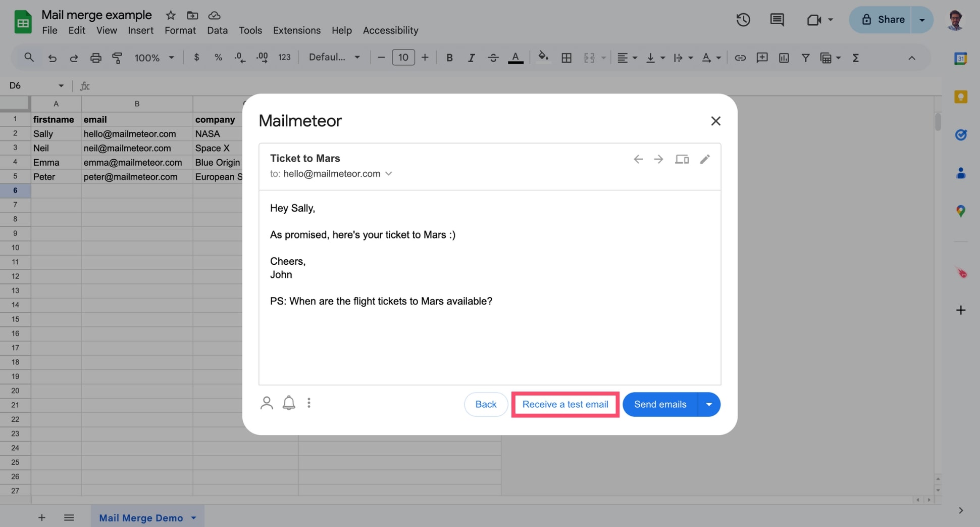Open the Share options dropdown arrow
This screenshot has width=980, height=527.
pyautogui.click(x=922, y=20)
